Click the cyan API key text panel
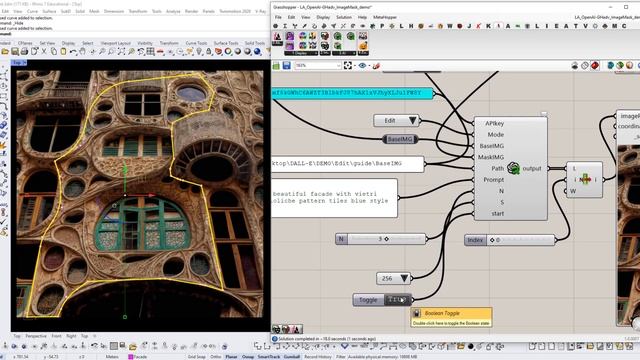 tap(353, 93)
